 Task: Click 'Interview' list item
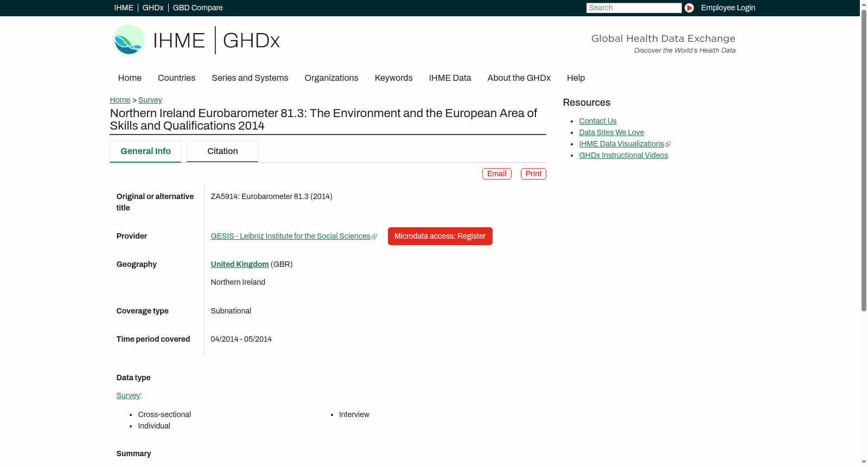pyautogui.click(x=354, y=414)
